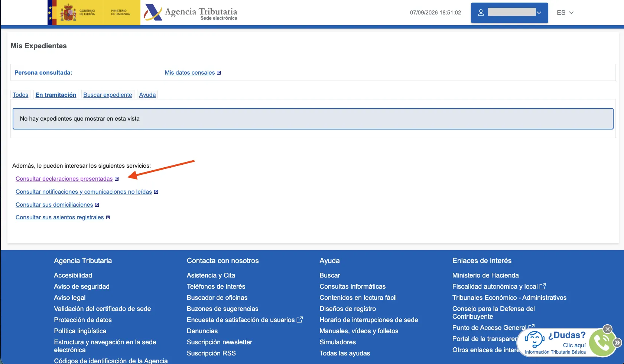
Task: Open Punto de Acceso General link
Action: coord(489,328)
